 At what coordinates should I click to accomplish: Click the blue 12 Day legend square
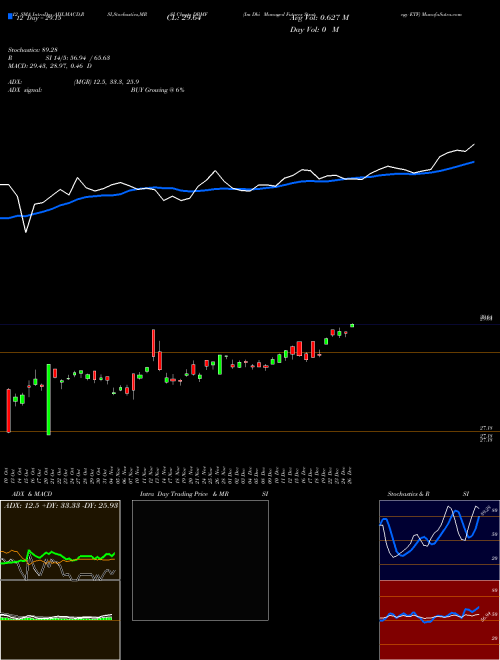point(10,16)
